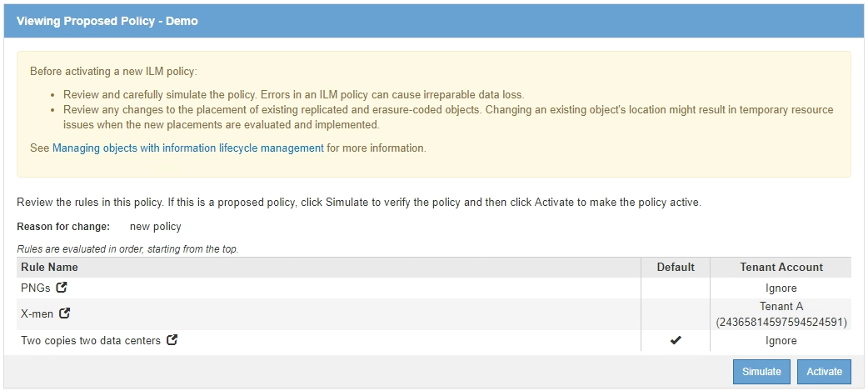Click the Tenant Account column header
The image size is (868, 391).
781,268
